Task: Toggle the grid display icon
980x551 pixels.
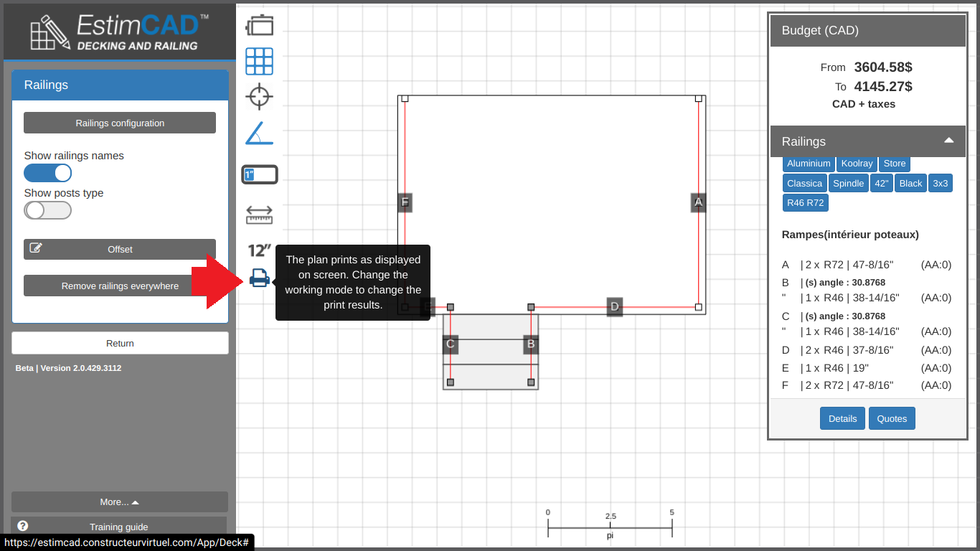Action: click(x=259, y=62)
